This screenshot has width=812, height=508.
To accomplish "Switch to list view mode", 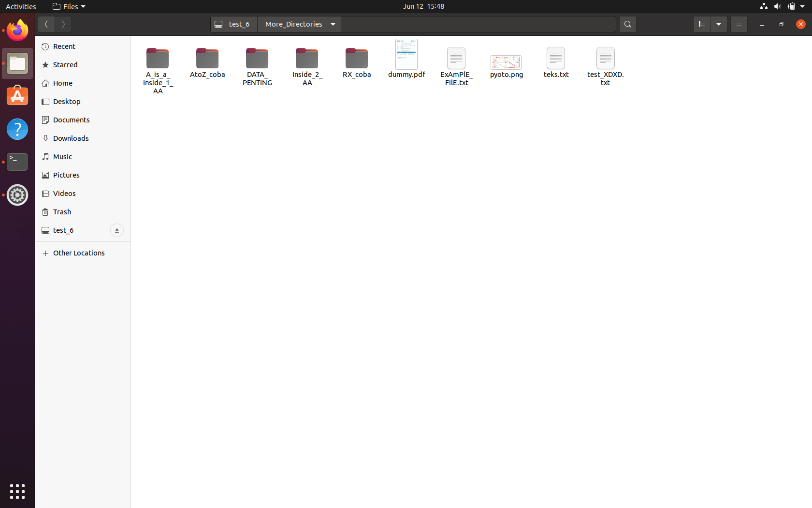I will [x=701, y=24].
